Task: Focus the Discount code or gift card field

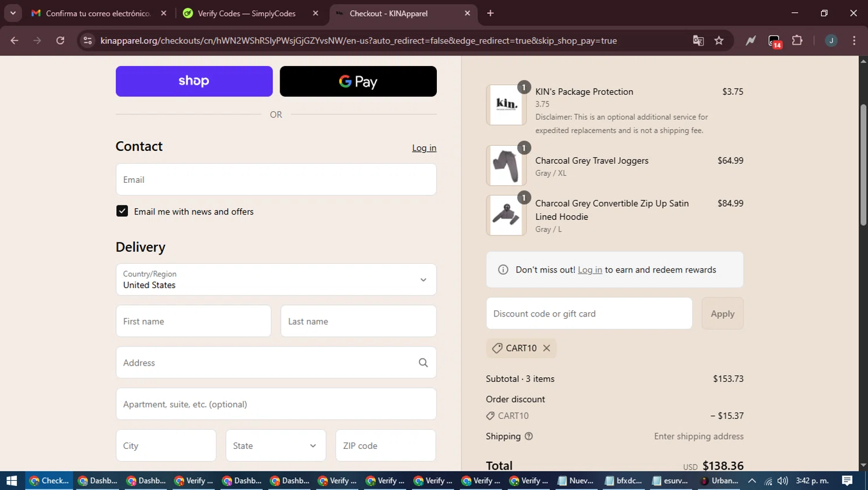Action: (x=589, y=314)
